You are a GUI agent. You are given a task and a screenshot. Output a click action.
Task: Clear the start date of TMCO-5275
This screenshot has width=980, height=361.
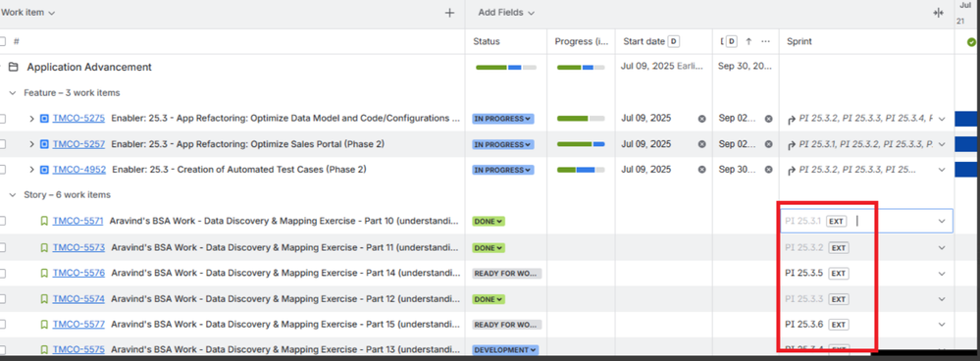coord(701,119)
